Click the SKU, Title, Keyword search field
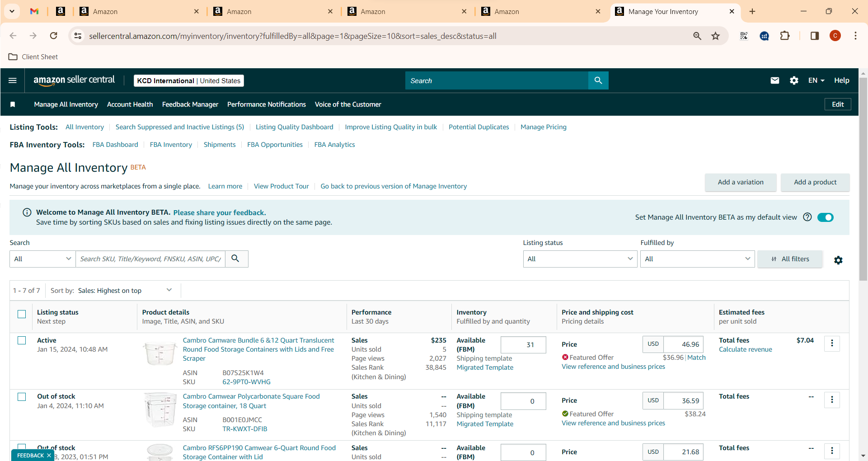 [x=150, y=259]
